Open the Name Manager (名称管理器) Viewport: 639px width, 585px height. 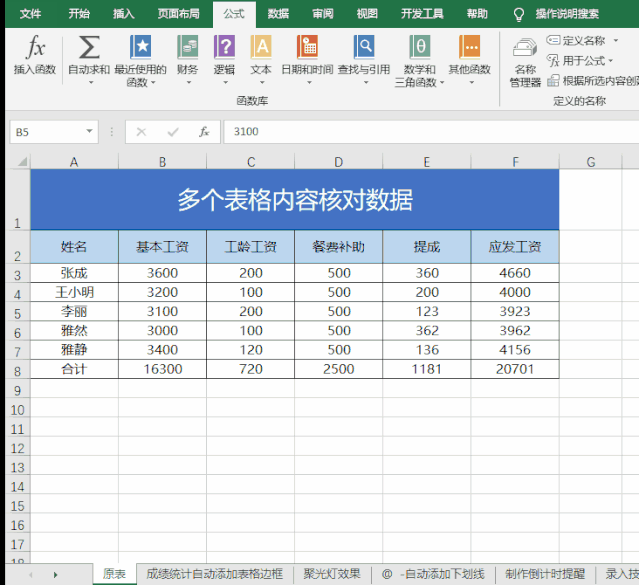point(525,62)
